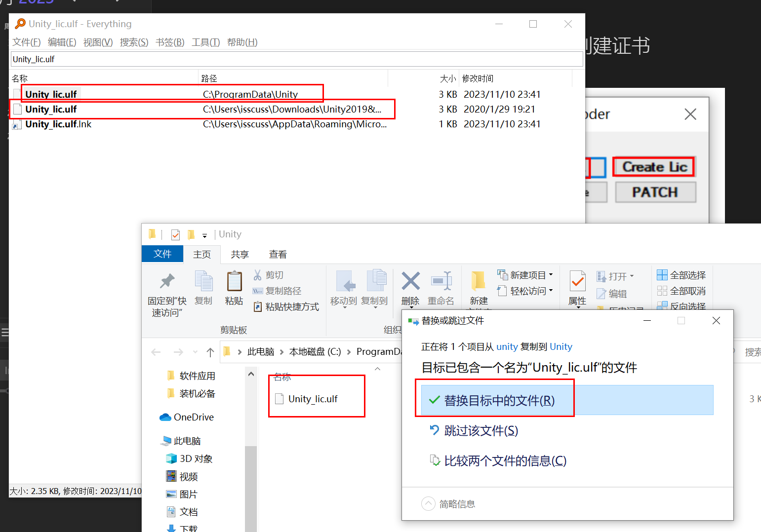
Task: Click the Explorer Back arrow
Action: click(x=156, y=352)
